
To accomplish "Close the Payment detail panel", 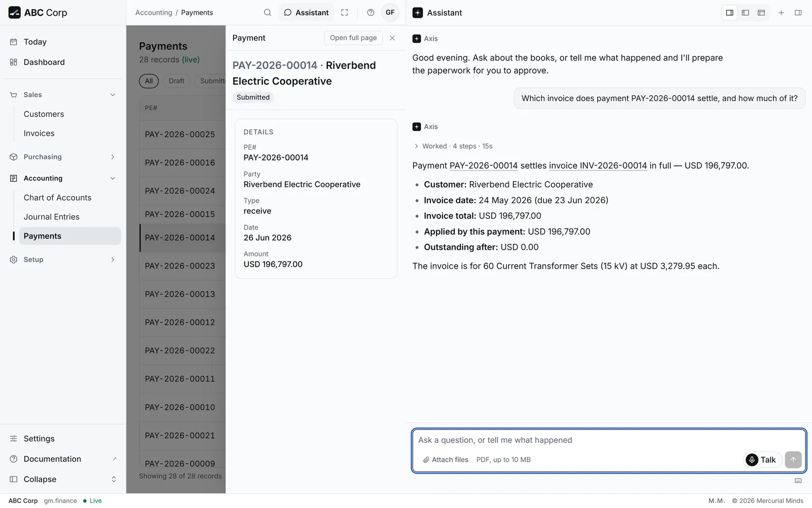I will pyautogui.click(x=392, y=38).
